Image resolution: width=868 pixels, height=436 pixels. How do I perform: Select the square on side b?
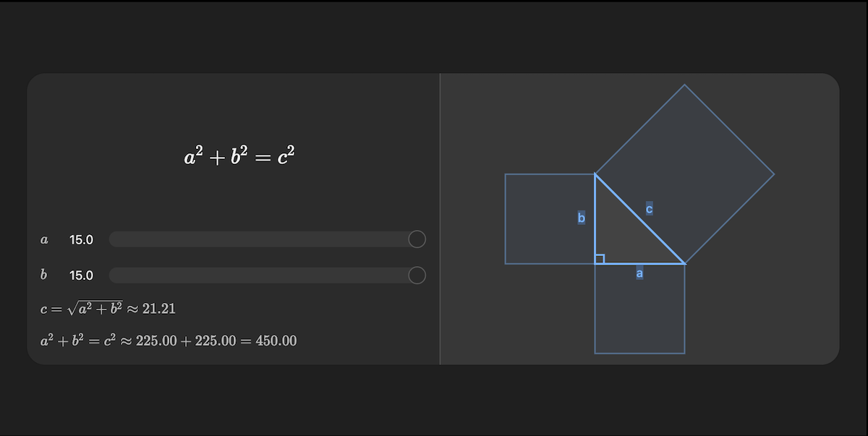[x=550, y=217]
